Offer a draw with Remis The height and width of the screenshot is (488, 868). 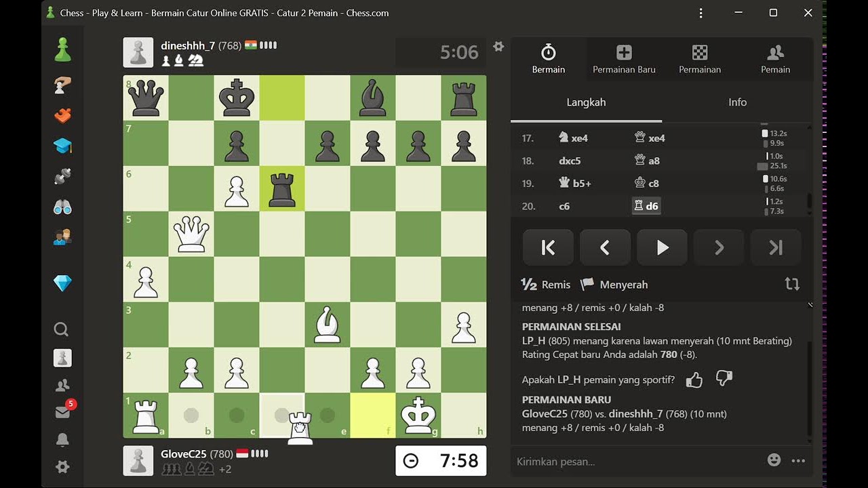(x=546, y=285)
